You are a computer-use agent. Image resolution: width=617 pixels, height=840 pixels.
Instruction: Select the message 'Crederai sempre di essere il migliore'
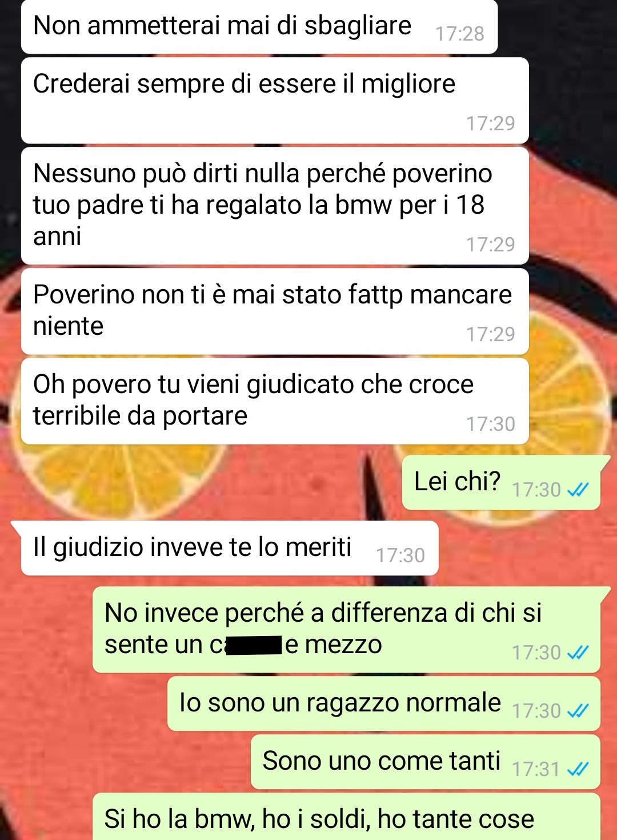[x=275, y=101]
